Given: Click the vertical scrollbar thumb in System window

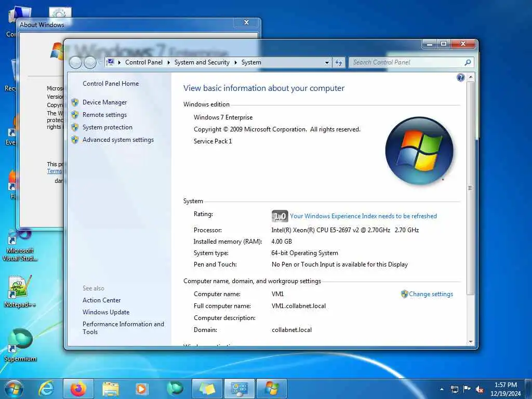Looking at the screenshot, I should pyautogui.click(x=470, y=188).
